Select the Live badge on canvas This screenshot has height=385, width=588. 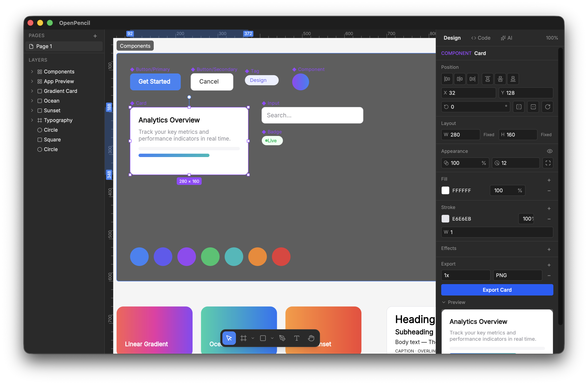click(x=272, y=141)
